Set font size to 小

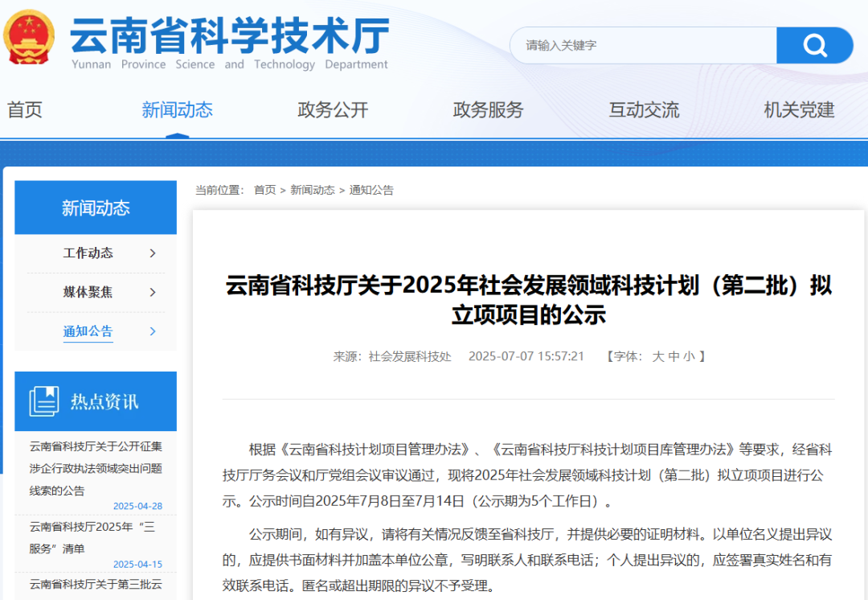coord(690,356)
